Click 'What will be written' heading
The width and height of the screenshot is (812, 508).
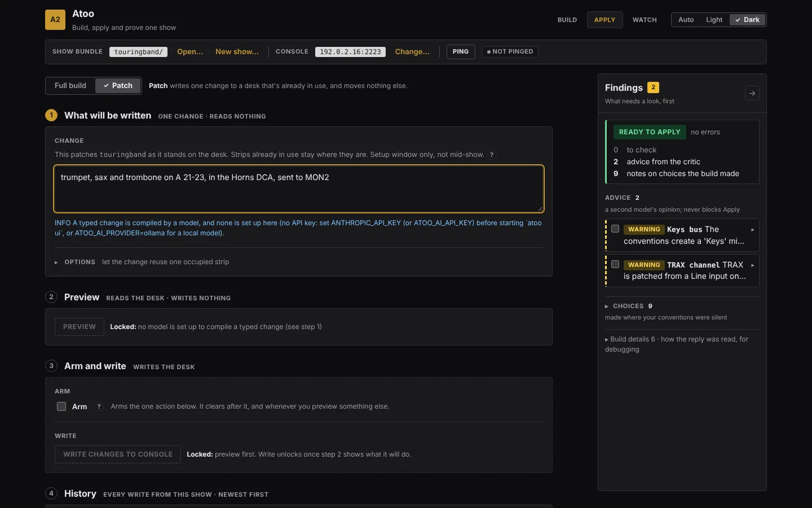pyautogui.click(x=108, y=115)
